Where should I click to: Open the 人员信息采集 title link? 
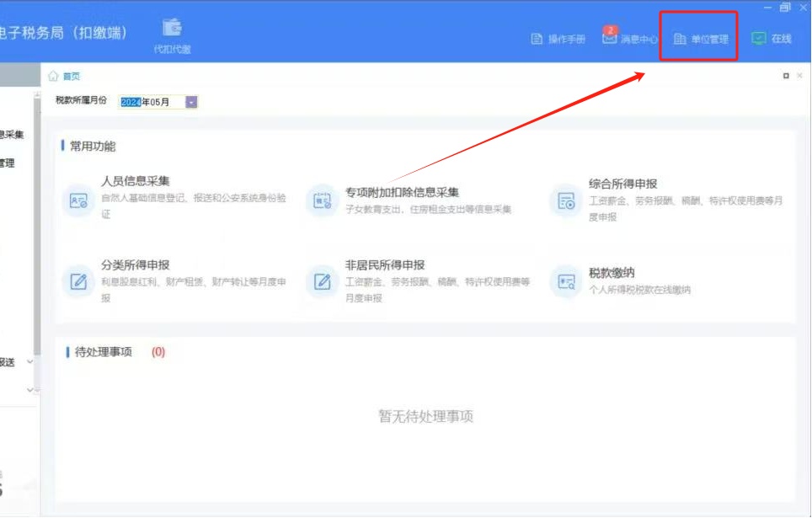tap(135, 181)
